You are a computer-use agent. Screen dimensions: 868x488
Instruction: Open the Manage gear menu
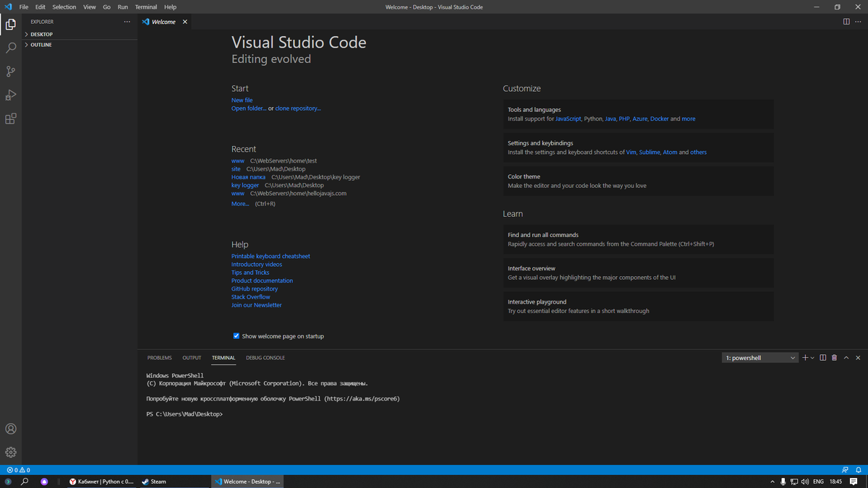pos(11,452)
